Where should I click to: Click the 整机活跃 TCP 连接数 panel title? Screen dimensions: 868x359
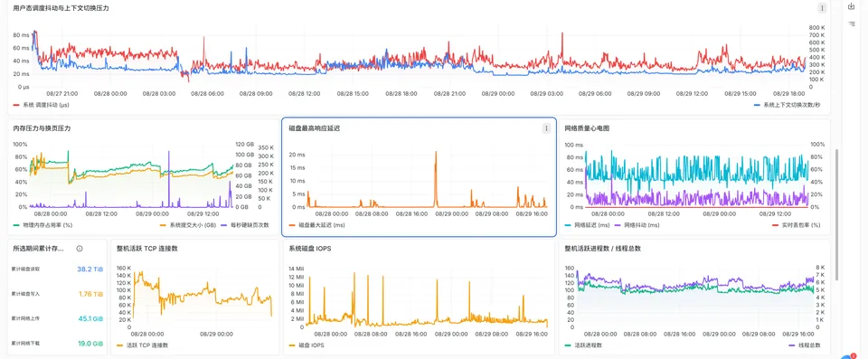147,249
